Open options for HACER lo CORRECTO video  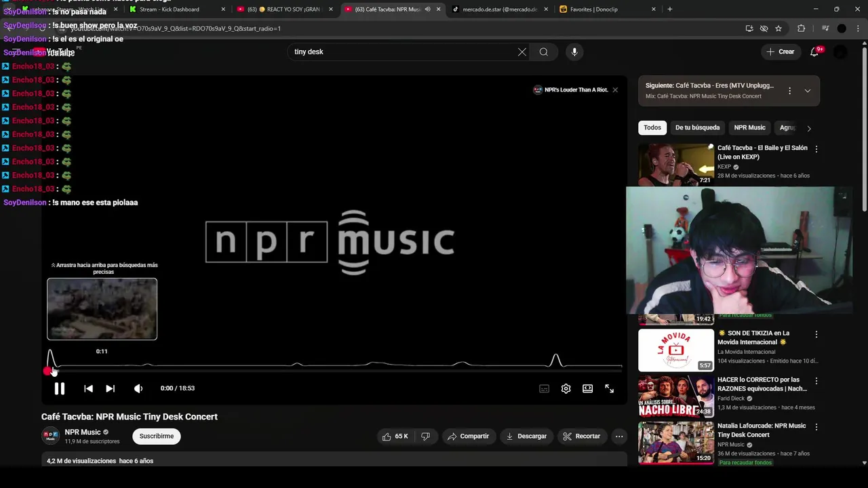click(x=816, y=381)
